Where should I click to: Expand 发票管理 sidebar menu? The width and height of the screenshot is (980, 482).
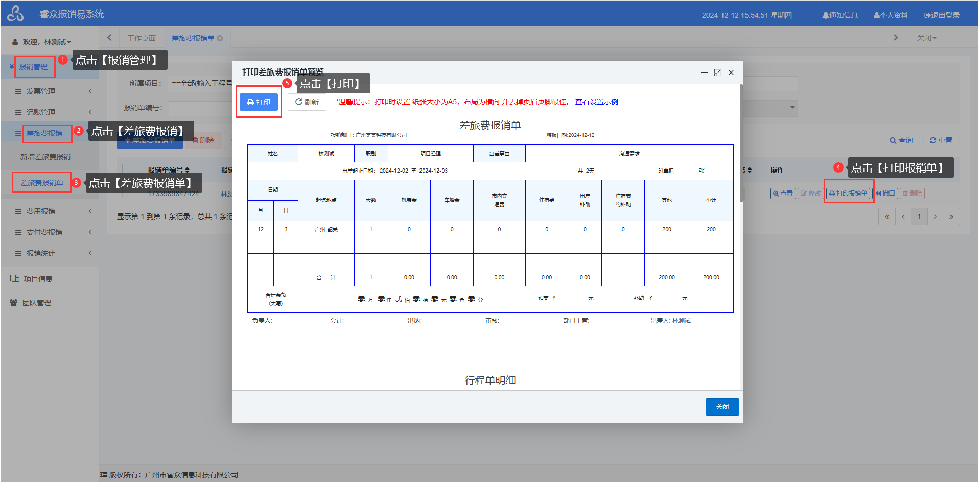tap(50, 91)
